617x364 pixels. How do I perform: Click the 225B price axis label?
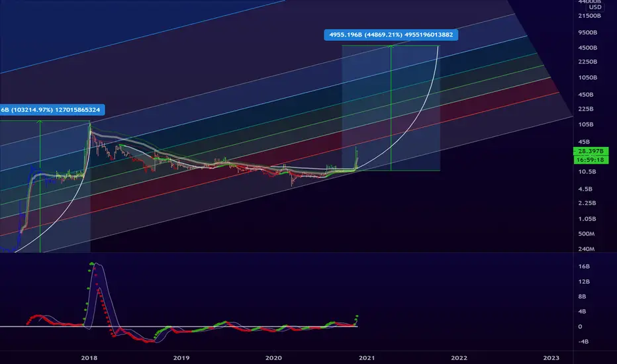pyautogui.click(x=585, y=109)
